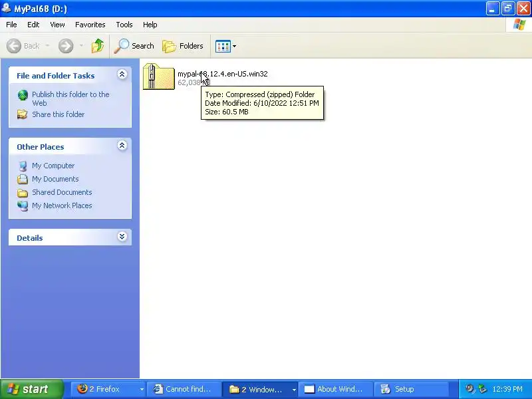Open the Help menu
The width and height of the screenshot is (532, 399).
point(150,25)
